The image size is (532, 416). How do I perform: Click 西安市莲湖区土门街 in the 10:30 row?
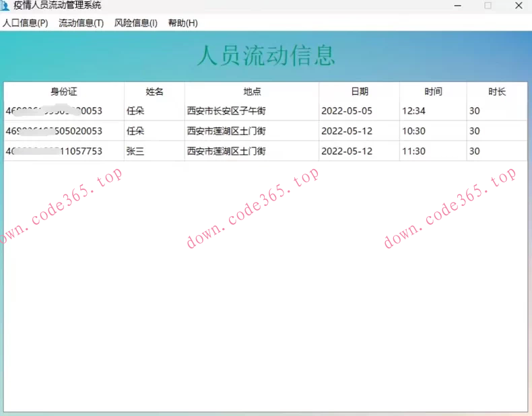226,131
